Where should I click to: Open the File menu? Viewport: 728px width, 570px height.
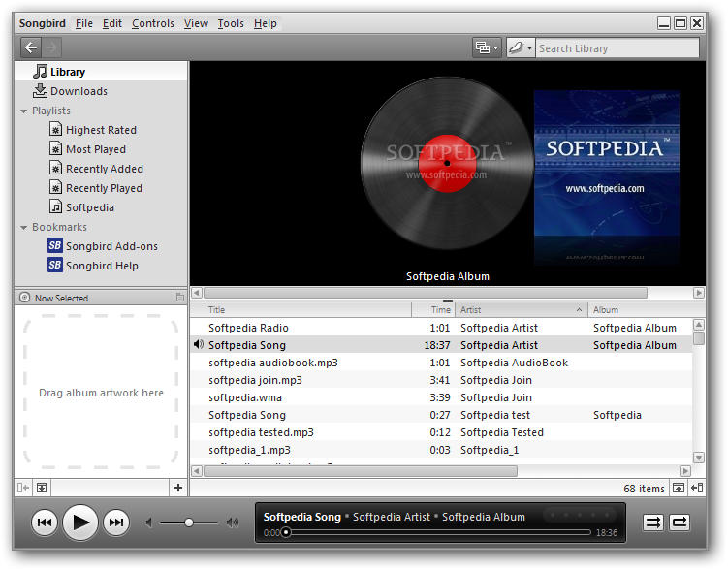point(84,23)
